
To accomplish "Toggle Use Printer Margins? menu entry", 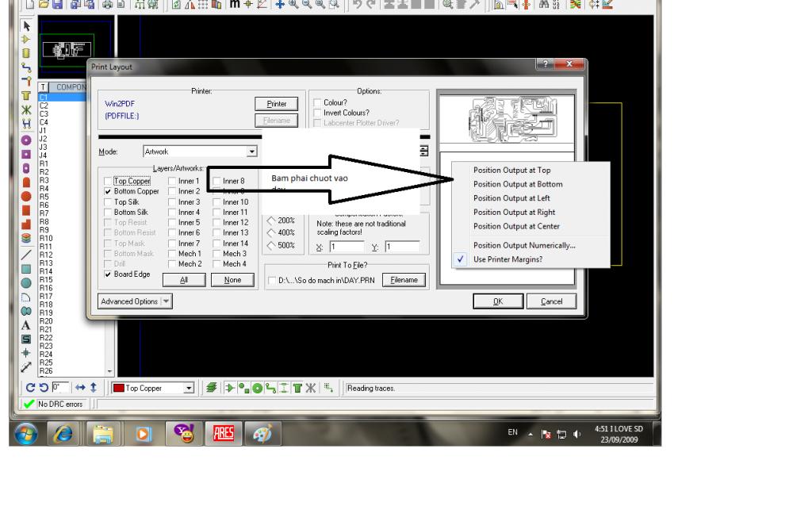I will tap(508, 259).
